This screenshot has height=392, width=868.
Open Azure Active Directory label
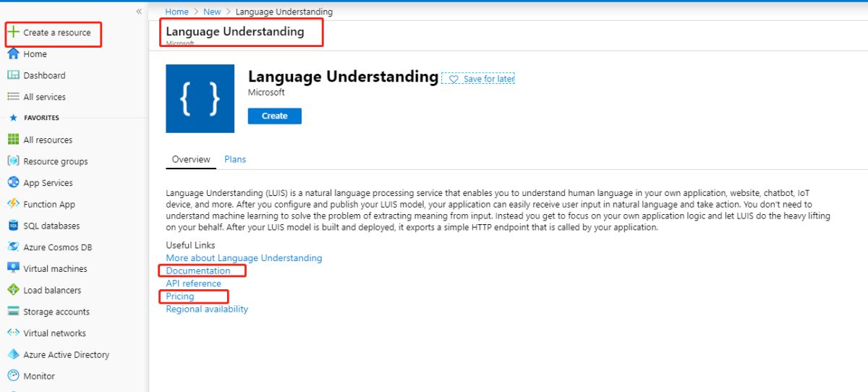(x=67, y=354)
